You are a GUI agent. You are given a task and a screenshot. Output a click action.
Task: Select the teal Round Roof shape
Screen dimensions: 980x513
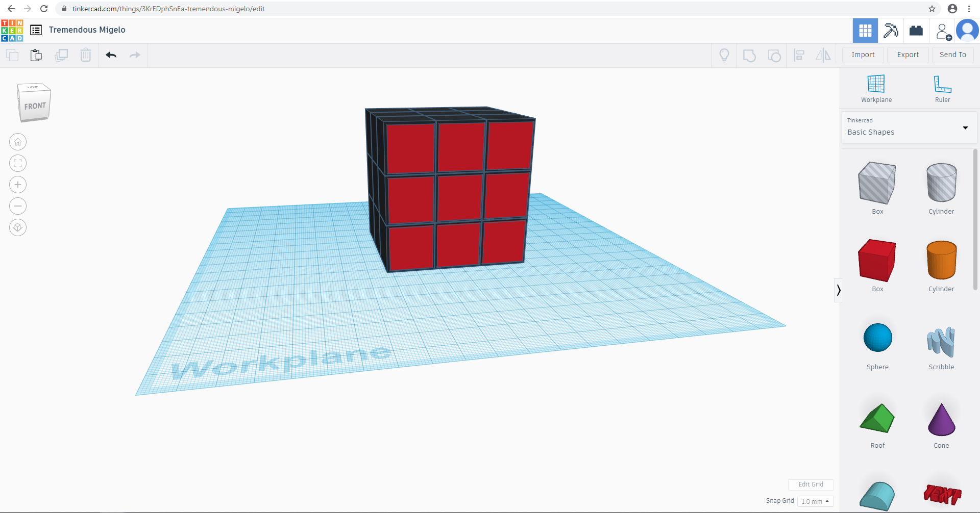(x=877, y=496)
